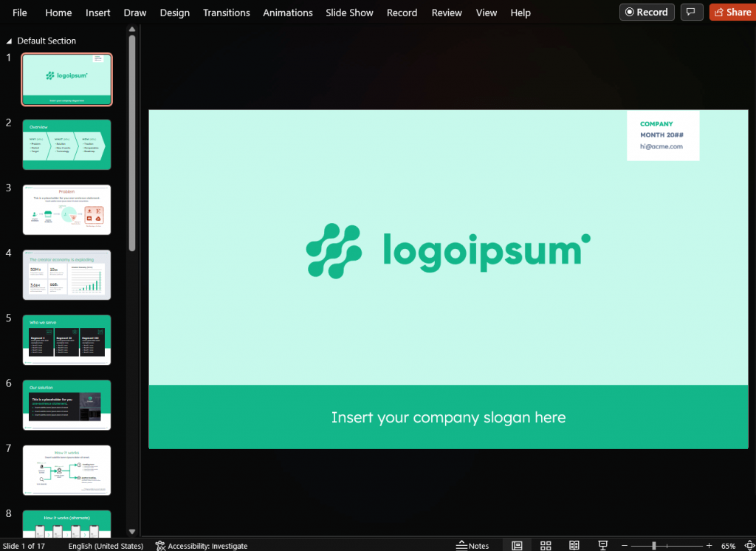This screenshot has width=756, height=551.
Task: Open the Design ribbon tab
Action: (x=174, y=13)
